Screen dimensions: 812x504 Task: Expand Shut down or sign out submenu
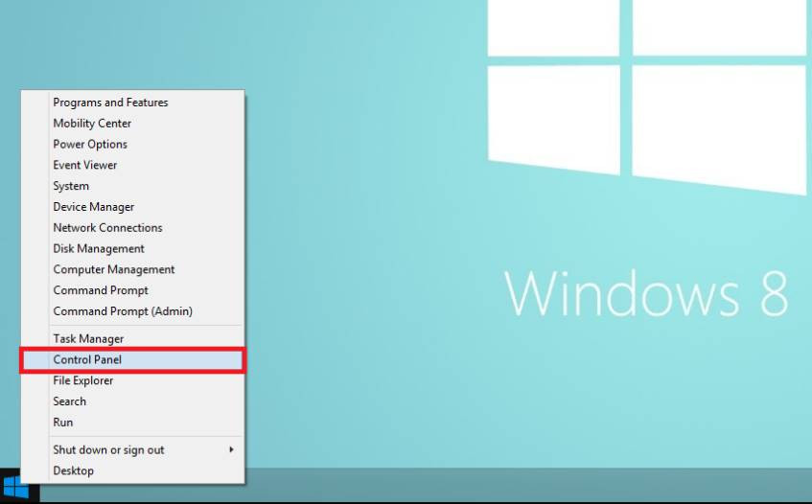(132, 450)
